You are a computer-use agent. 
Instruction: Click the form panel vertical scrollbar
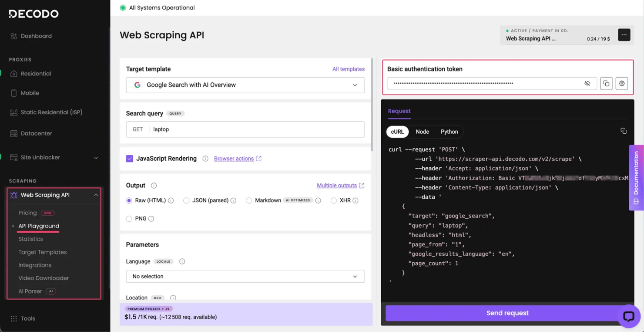(372, 105)
